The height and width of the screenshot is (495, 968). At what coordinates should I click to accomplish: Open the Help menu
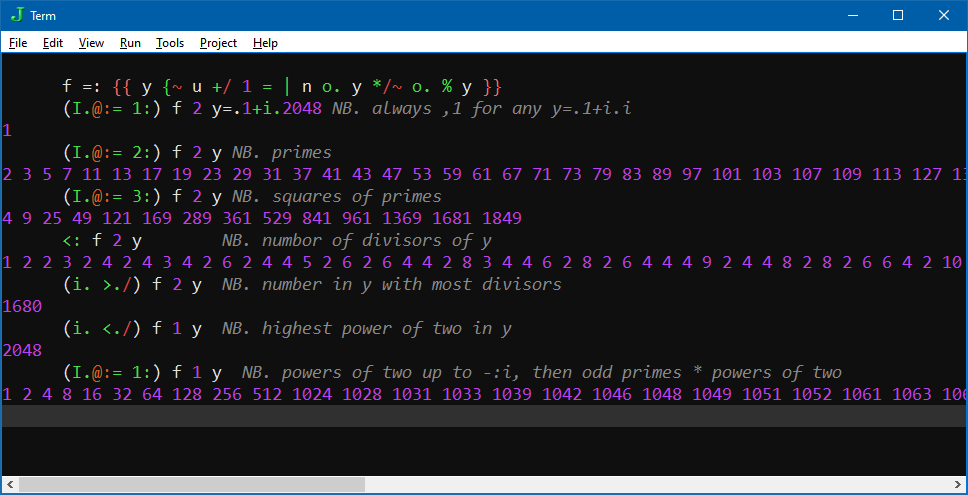265,43
